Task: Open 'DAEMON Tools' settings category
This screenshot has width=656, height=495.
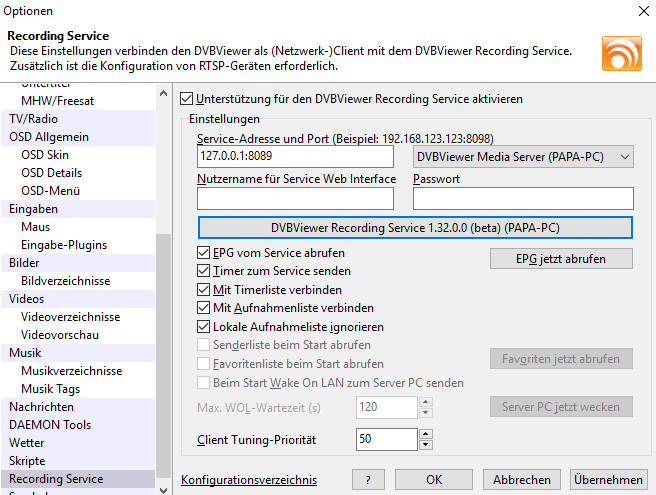Action: click(x=49, y=425)
